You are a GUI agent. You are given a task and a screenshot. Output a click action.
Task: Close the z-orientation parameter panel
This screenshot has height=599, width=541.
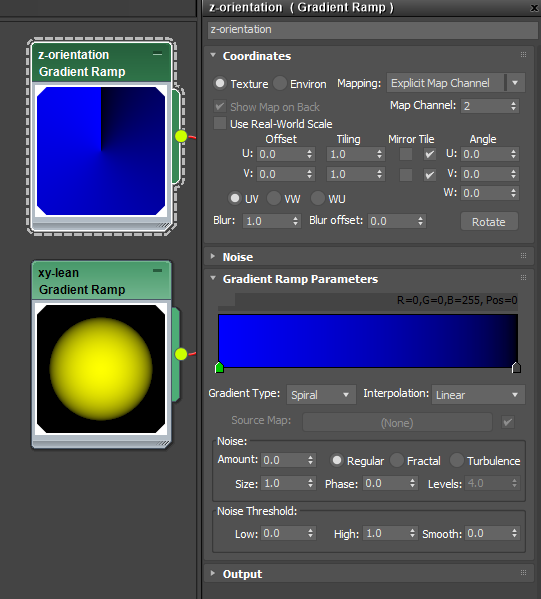click(534, 8)
